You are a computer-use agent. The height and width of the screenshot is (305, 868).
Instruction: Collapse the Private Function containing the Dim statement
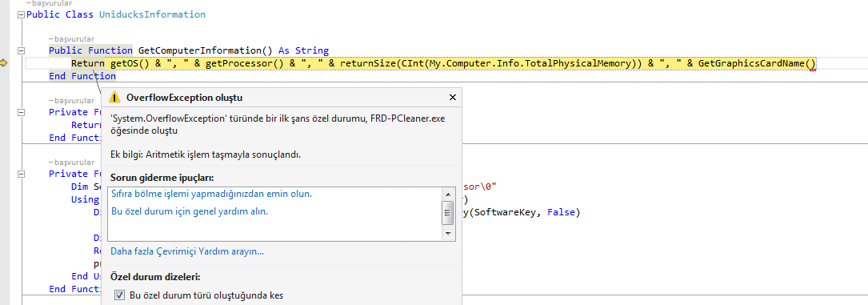pyautogui.click(x=22, y=174)
